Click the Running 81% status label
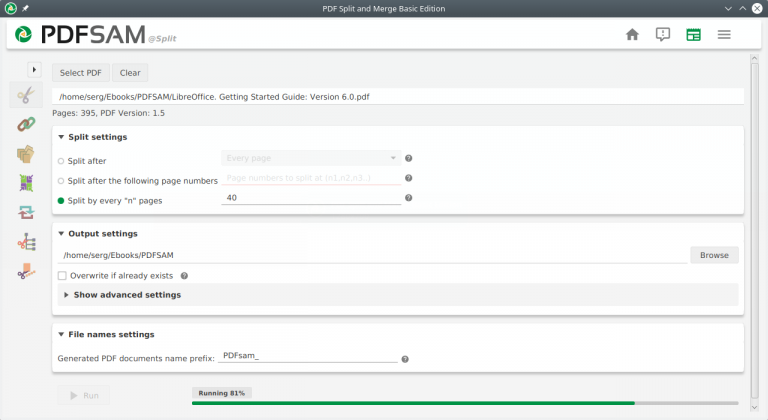Viewport: 768px width, 420px height. (221, 393)
